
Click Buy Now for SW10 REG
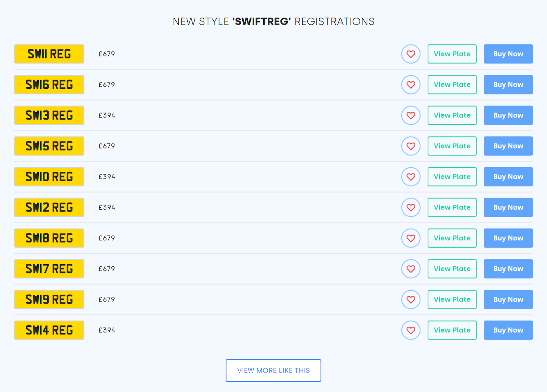click(x=508, y=177)
